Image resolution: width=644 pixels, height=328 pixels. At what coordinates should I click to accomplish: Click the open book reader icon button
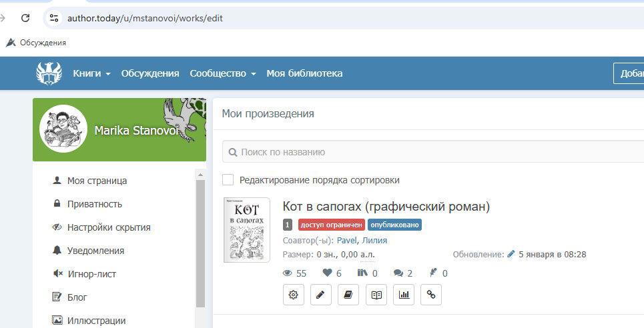[376, 295]
